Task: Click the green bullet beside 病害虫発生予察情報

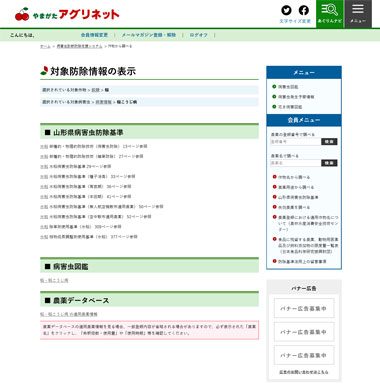Action: pos(274,97)
